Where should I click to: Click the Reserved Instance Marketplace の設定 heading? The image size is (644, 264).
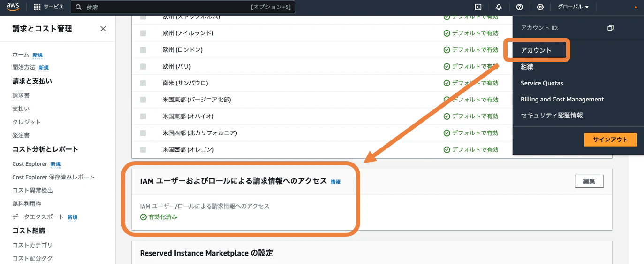tap(206, 253)
